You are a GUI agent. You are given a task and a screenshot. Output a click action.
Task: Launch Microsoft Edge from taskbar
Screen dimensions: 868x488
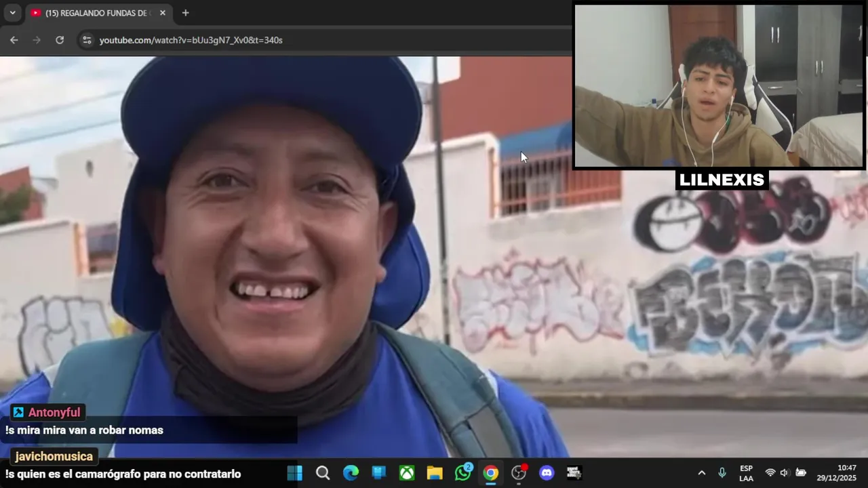point(351,473)
